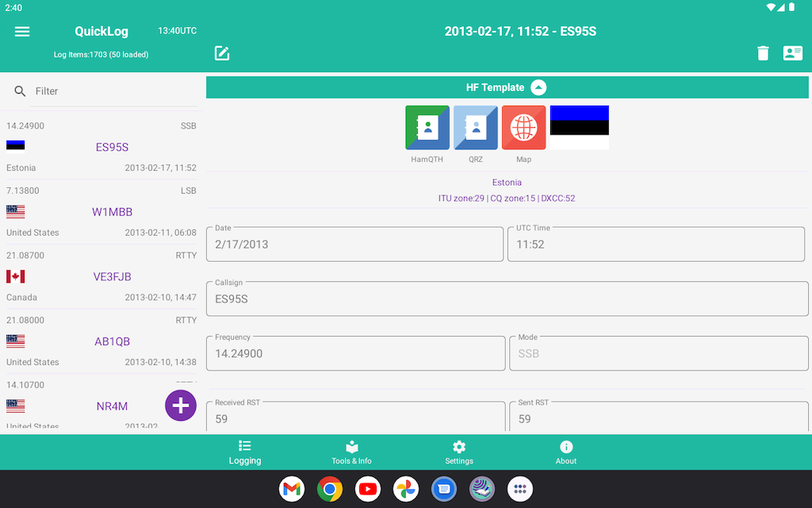Viewport: 812px width, 508px height.
Task: Tap the purple add new log button
Action: pyautogui.click(x=181, y=406)
